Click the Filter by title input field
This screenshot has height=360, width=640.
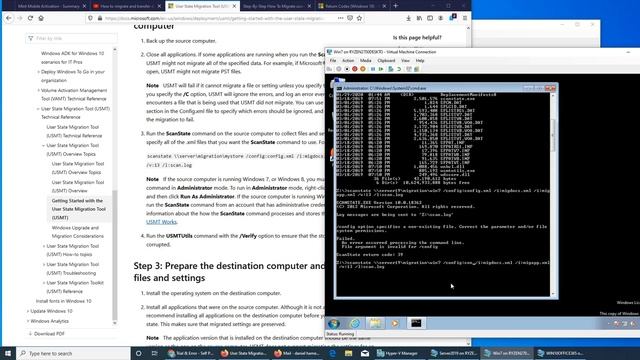click(x=71, y=38)
